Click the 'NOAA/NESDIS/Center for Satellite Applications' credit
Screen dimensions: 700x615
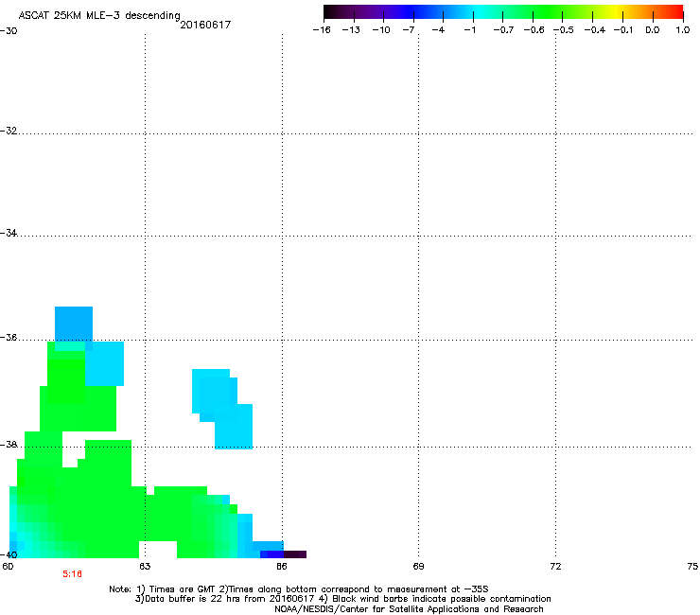click(x=409, y=609)
